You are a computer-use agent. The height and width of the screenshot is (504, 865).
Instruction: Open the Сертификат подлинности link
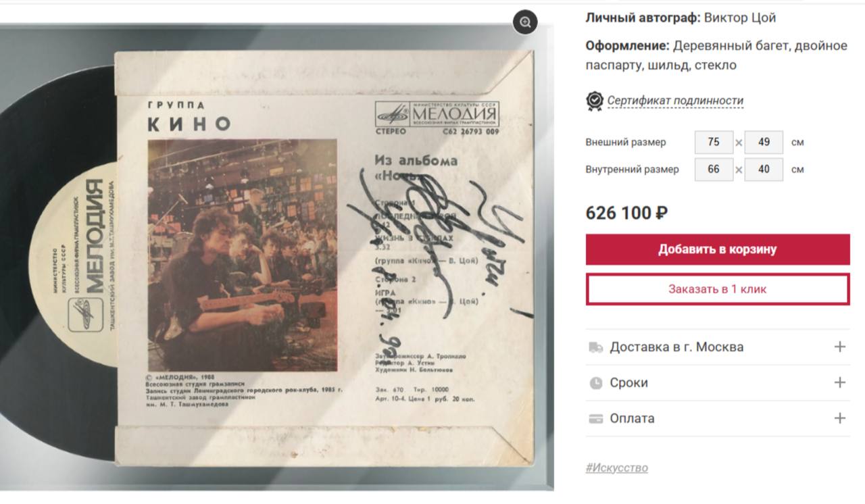tap(675, 101)
